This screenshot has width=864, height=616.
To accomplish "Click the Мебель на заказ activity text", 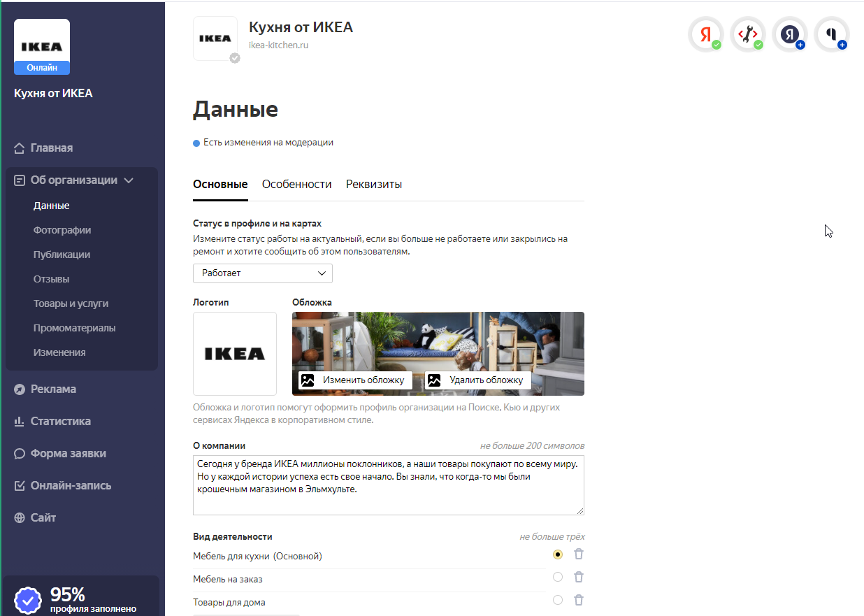I will tap(228, 580).
